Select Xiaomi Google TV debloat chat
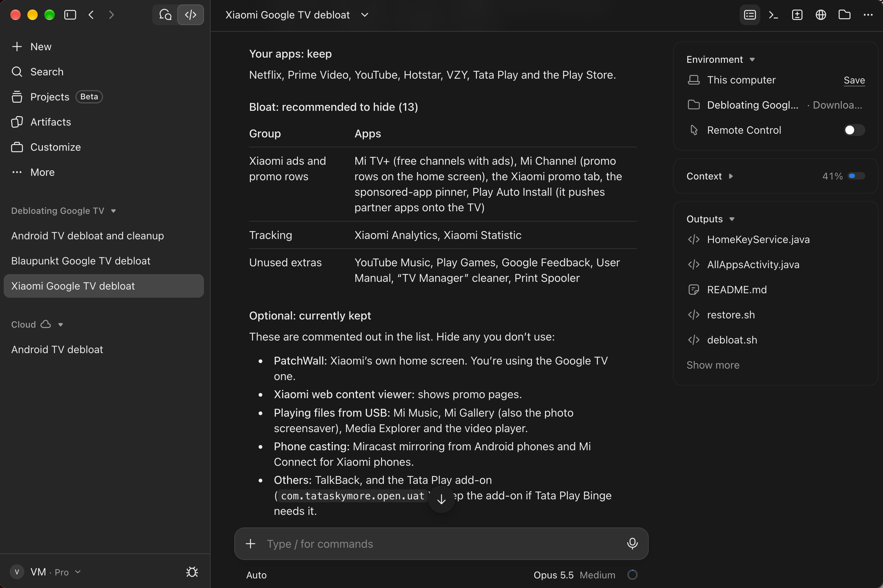The image size is (883, 588). [103, 286]
